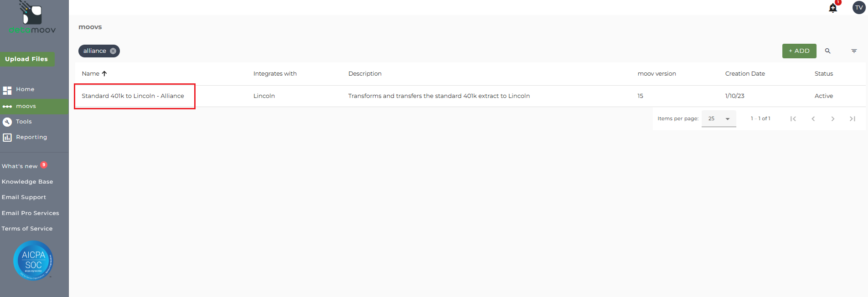Image resolution: width=868 pixels, height=297 pixels.
Task: Go to last page
Action: pos(852,119)
